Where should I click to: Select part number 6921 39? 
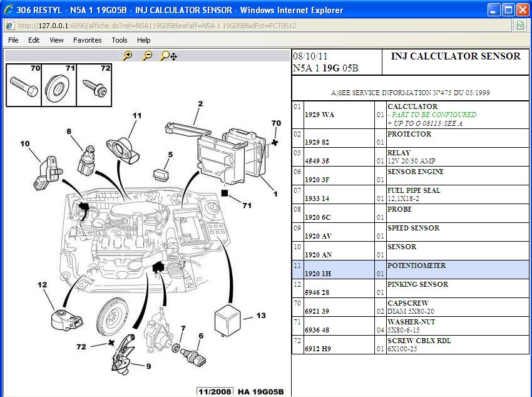click(x=317, y=311)
